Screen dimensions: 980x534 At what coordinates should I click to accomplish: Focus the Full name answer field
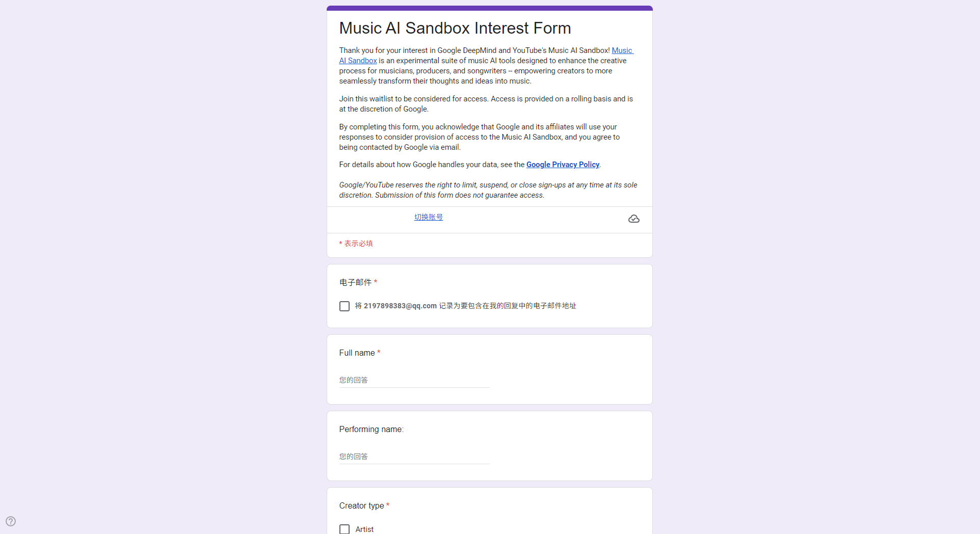tap(414, 380)
